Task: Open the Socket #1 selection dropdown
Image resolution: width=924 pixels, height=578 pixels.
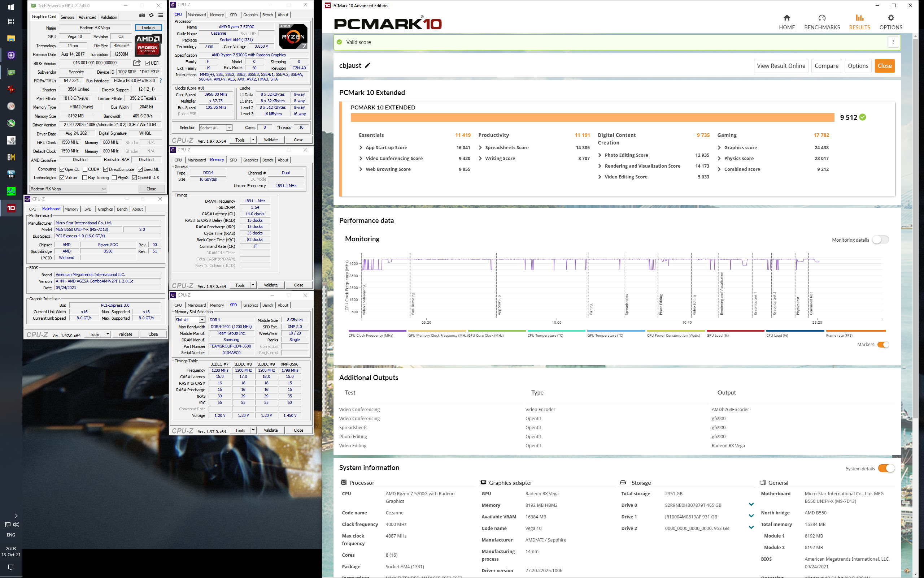Action: (215, 128)
